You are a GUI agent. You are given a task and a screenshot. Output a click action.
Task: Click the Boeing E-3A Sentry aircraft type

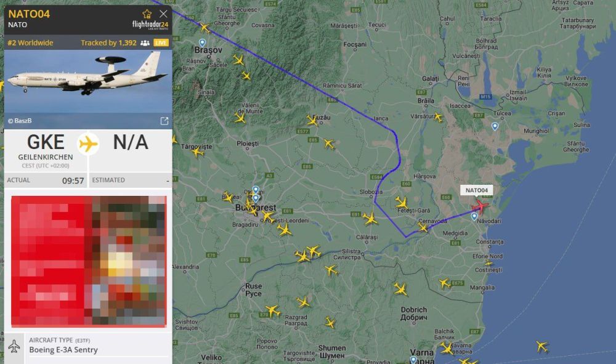(x=63, y=349)
